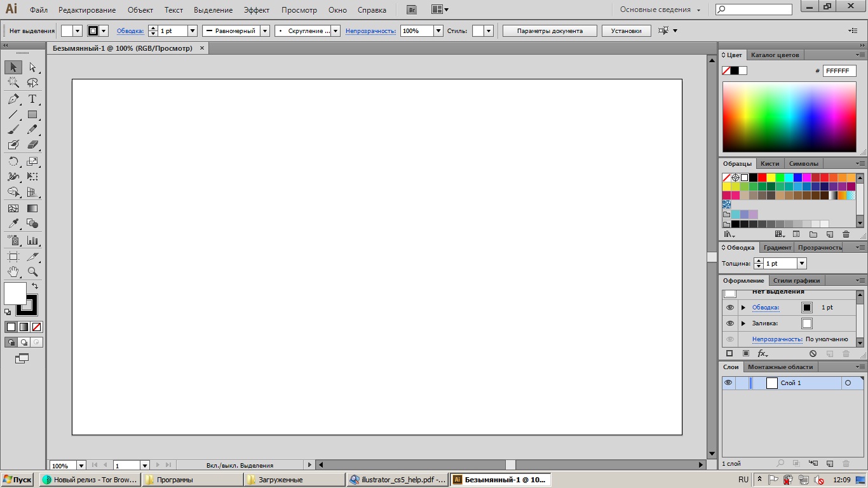Viewport: 868px width, 488px height.
Task: Open the fx effects menu in Appearance panel
Action: 763,354
